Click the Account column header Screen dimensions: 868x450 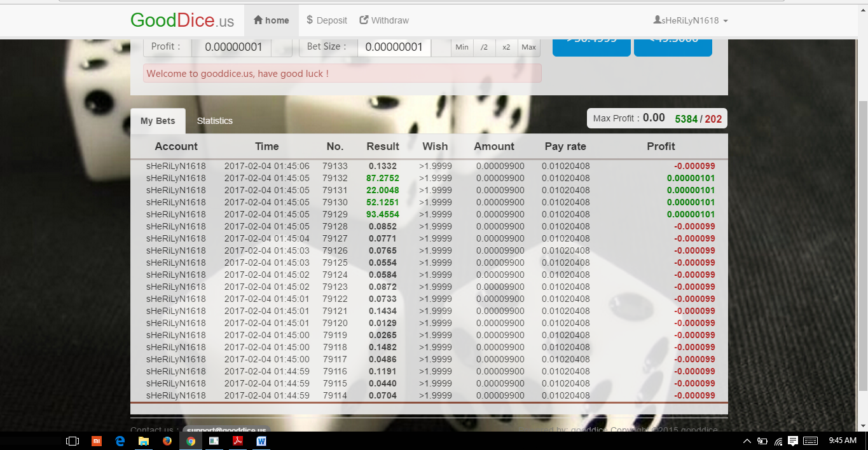click(x=176, y=146)
